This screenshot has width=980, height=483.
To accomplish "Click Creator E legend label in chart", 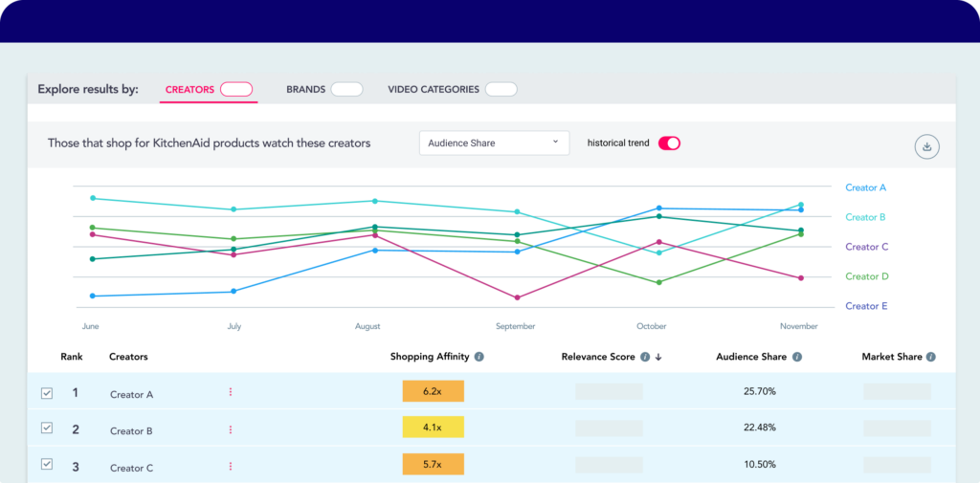I will pyautogui.click(x=866, y=306).
